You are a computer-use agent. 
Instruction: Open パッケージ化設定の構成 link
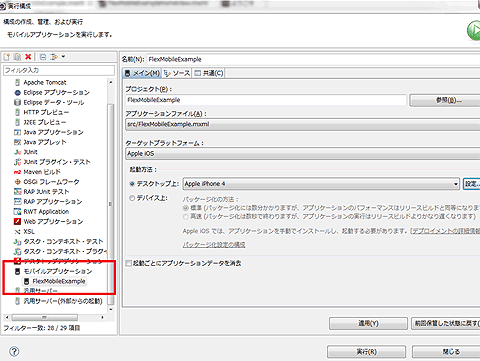tap(214, 245)
